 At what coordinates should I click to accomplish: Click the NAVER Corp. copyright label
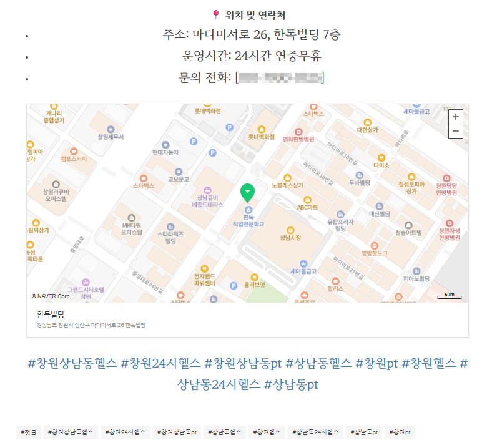pyautogui.click(x=51, y=296)
